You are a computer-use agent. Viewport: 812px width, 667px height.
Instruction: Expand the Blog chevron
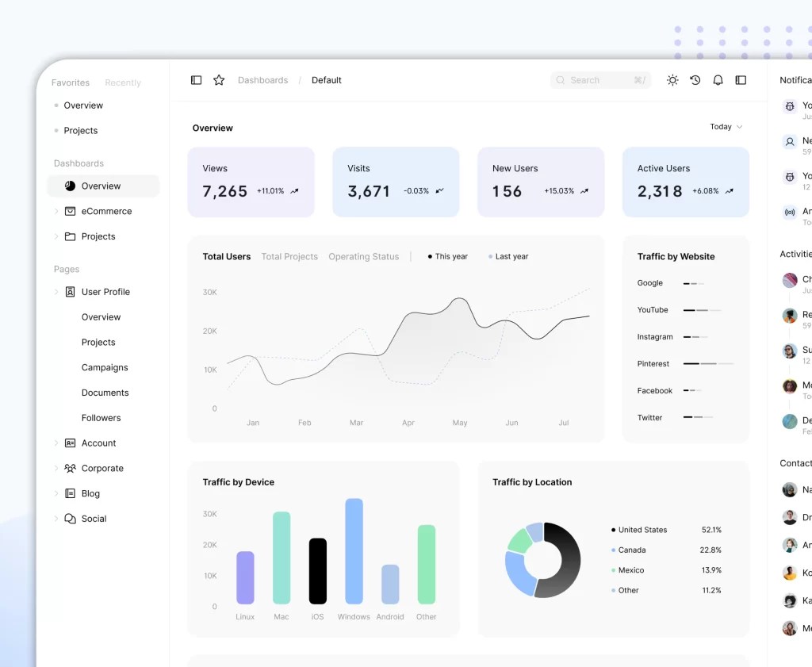pyautogui.click(x=56, y=493)
